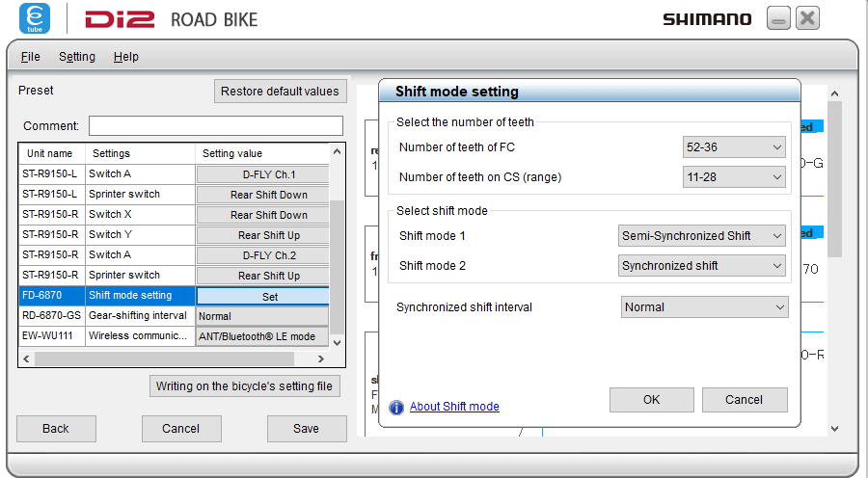Confirm shift mode settings with OK
Screen dimensions: 868x478
click(x=652, y=399)
